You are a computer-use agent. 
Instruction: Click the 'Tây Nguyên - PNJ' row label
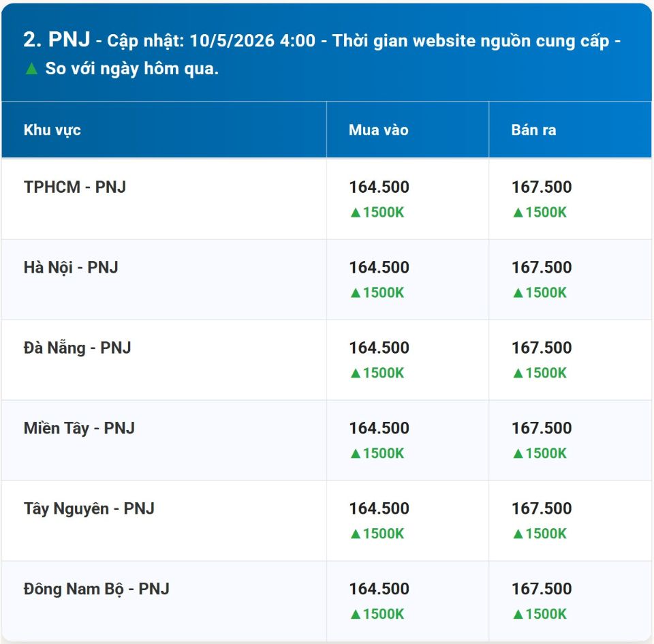pyautogui.click(x=89, y=509)
